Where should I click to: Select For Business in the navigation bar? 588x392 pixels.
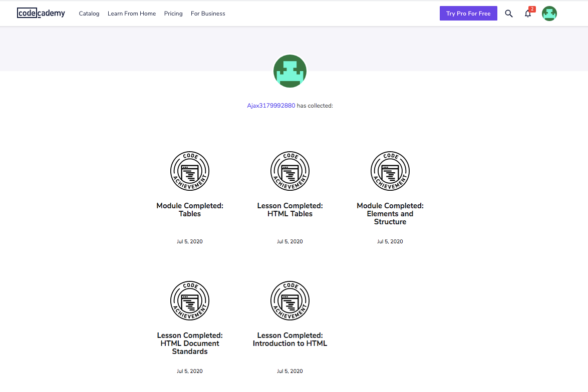208,14
